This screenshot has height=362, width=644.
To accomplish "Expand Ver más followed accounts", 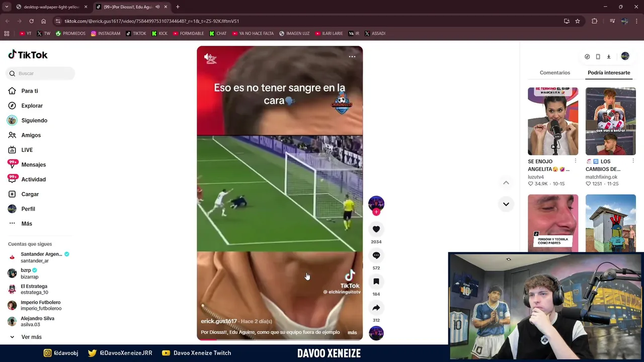I will coord(25,337).
